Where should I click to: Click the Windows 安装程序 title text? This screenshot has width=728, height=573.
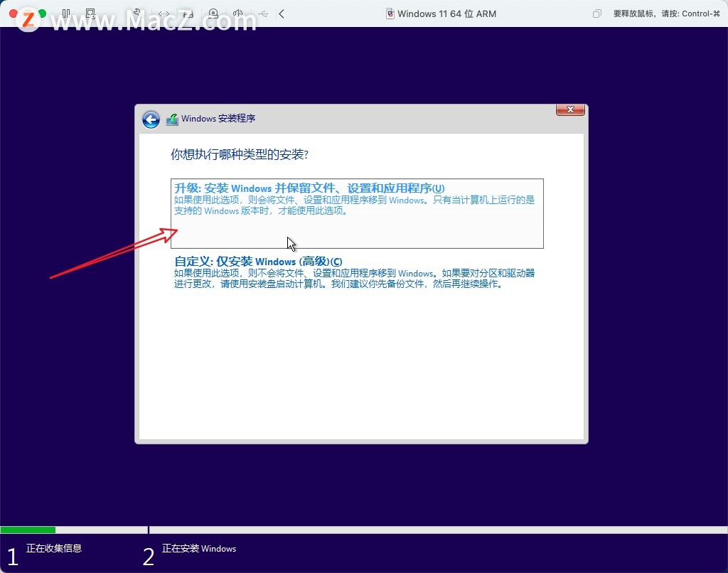(218, 119)
